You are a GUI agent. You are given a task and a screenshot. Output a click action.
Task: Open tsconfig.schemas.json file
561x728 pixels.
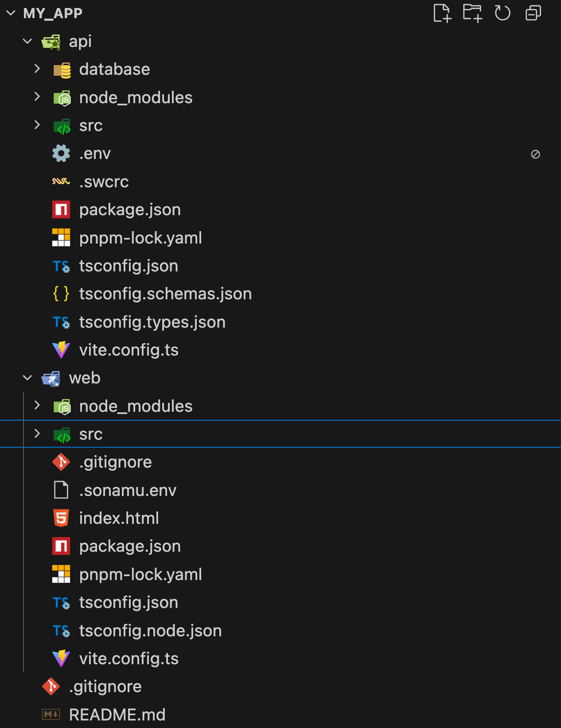point(165,294)
